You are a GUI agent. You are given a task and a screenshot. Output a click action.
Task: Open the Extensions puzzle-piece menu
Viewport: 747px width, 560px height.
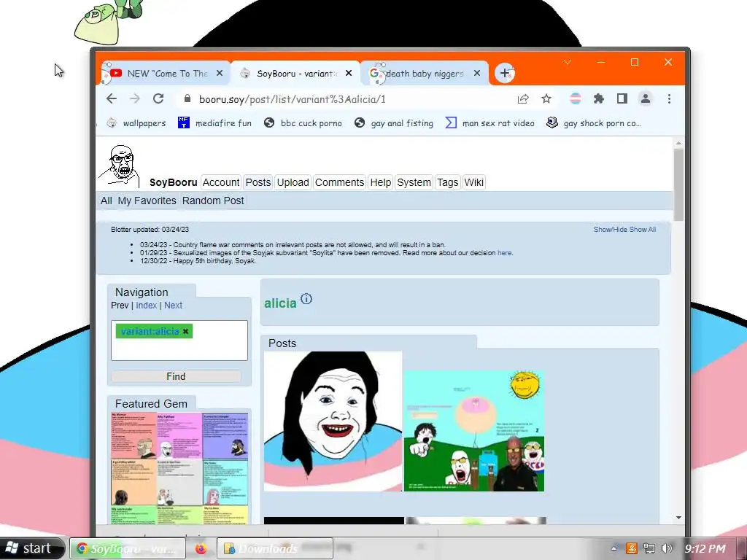coord(598,98)
